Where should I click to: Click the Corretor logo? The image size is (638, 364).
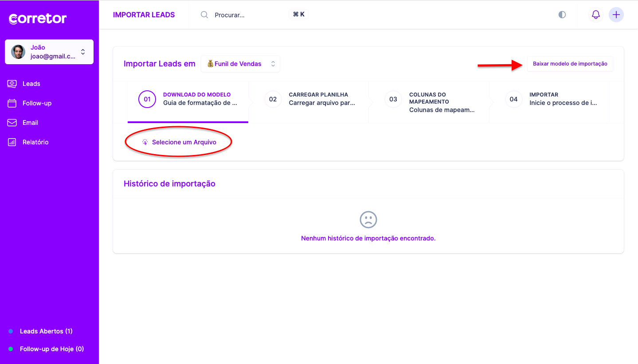[38, 19]
